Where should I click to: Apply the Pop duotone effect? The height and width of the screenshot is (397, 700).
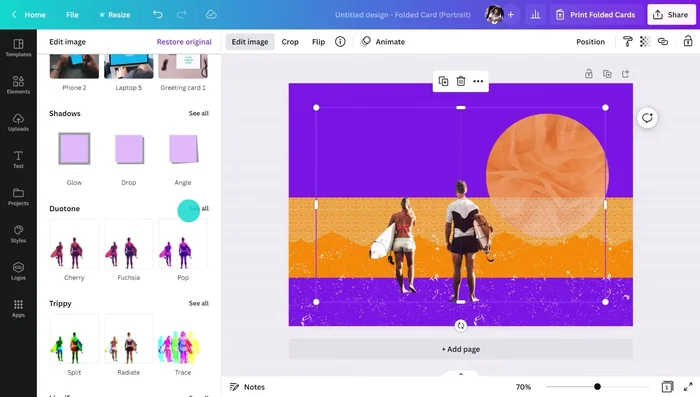tap(183, 244)
